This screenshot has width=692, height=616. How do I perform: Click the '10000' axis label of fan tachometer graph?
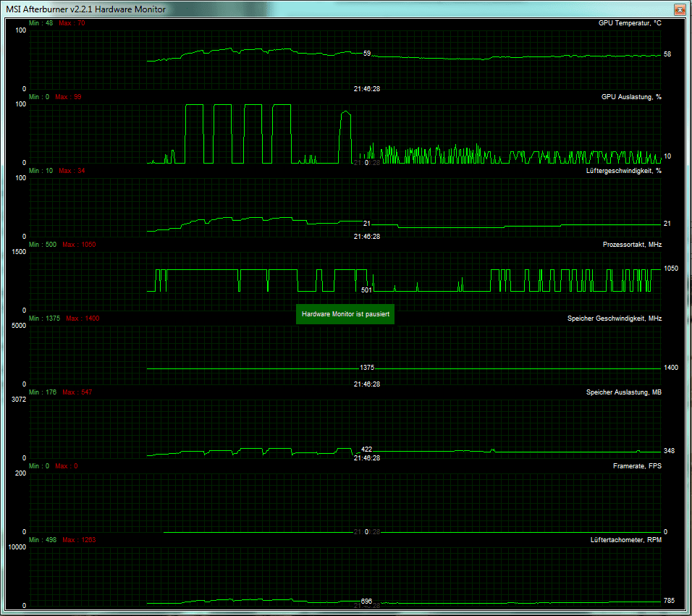click(17, 547)
